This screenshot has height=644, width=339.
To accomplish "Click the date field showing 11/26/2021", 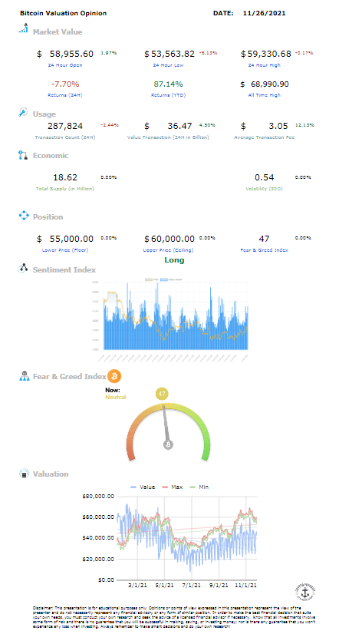I will tap(264, 13).
